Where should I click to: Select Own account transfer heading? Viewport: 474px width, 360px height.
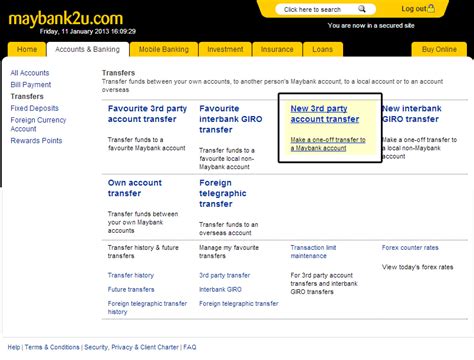point(135,188)
